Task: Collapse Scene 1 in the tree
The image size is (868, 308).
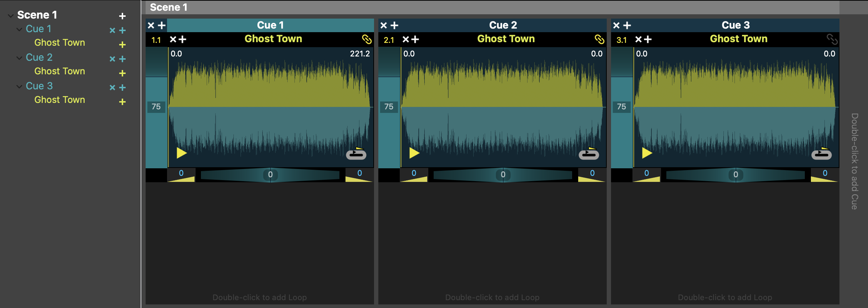Action: pyautogui.click(x=11, y=16)
